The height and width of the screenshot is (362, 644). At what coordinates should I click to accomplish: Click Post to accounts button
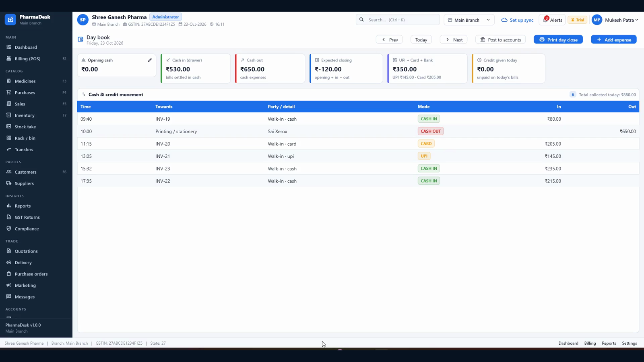500,39
